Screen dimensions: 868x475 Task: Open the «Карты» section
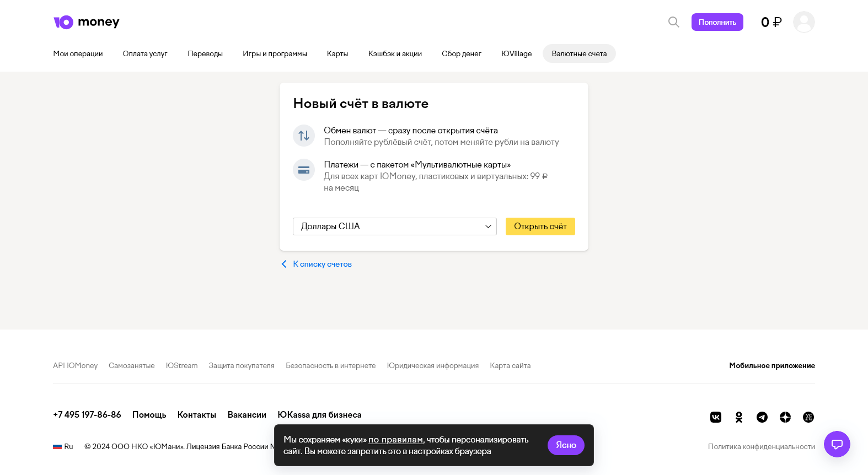point(337,53)
